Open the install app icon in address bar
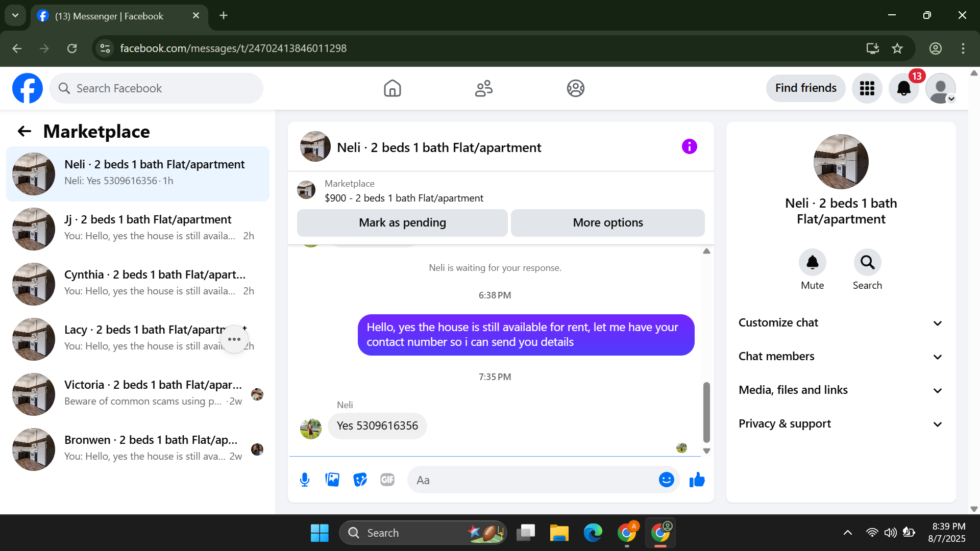 click(x=873, y=48)
